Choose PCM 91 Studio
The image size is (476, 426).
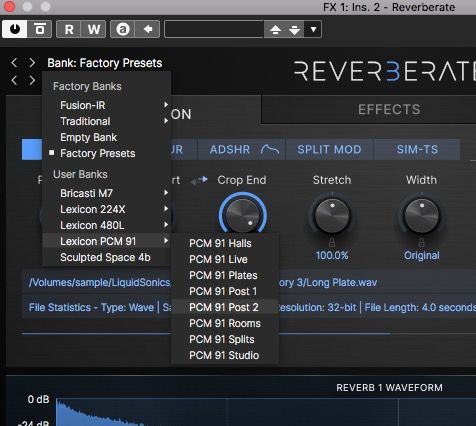[x=225, y=355]
